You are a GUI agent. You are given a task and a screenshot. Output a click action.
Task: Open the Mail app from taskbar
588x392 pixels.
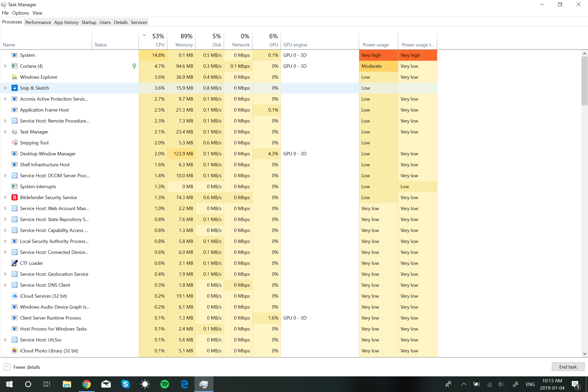106,384
